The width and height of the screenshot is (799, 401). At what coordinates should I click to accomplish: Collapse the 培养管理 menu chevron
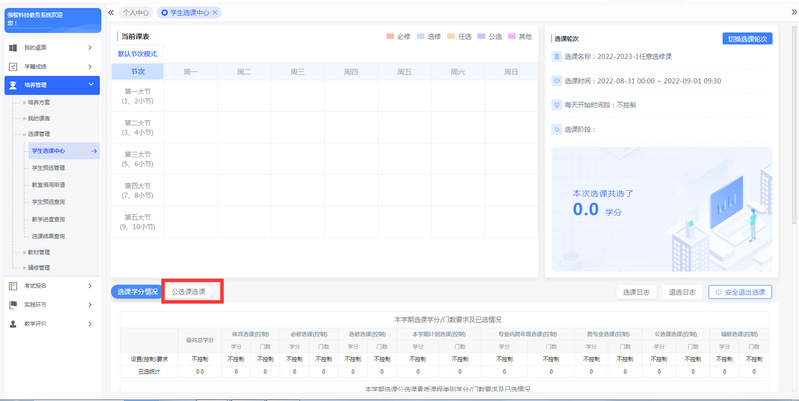(x=92, y=85)
